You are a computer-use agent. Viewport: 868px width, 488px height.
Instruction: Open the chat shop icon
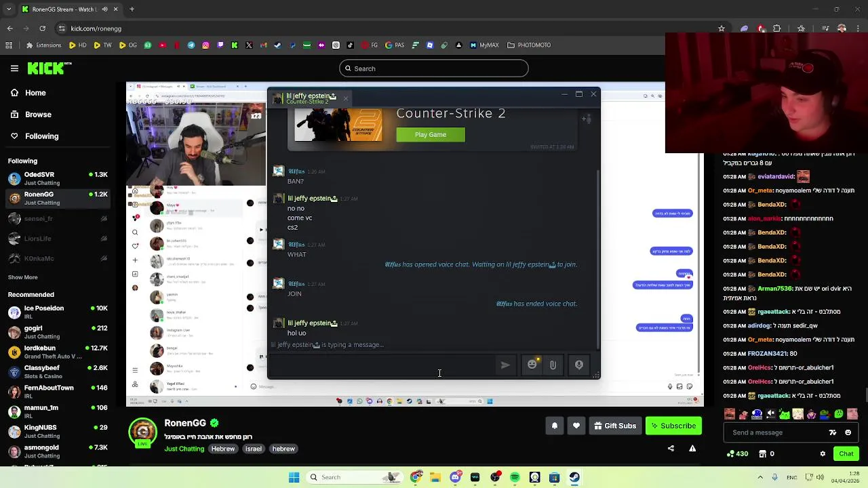click(763, 454)
